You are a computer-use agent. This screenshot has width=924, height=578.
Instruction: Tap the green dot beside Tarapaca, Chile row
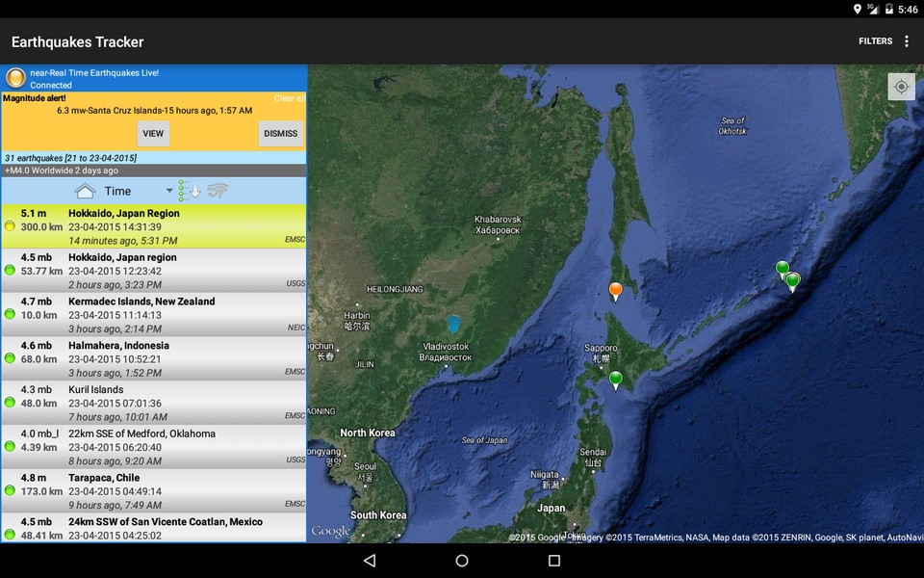[x=10, y=490]
